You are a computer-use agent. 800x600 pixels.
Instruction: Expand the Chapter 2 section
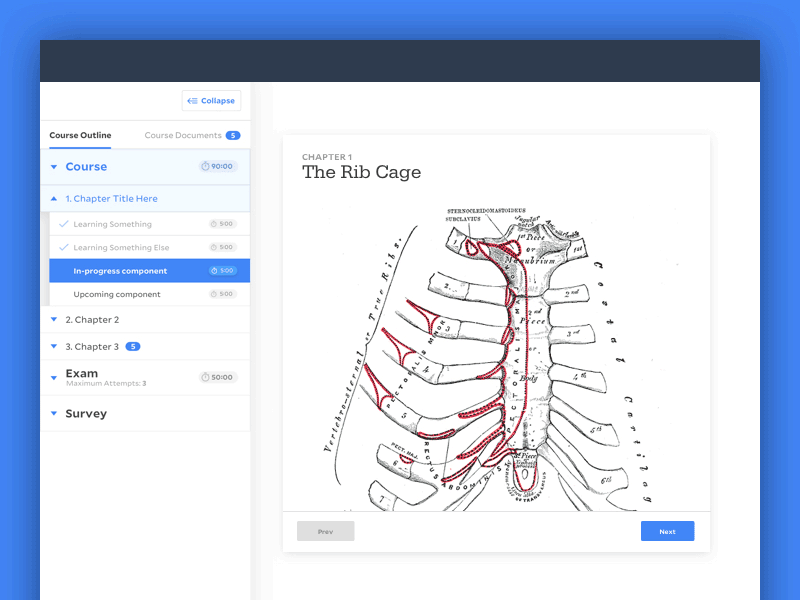(x=53, y=318)
